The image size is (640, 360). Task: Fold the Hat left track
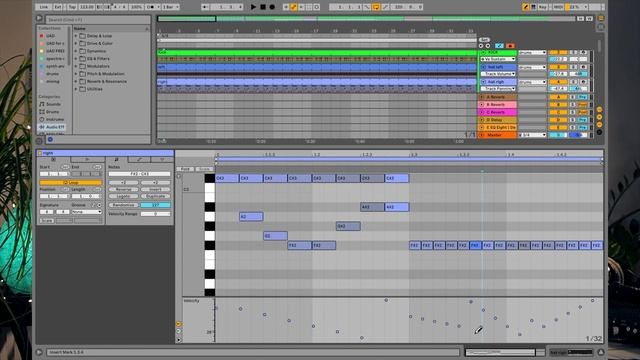[483, 67]
